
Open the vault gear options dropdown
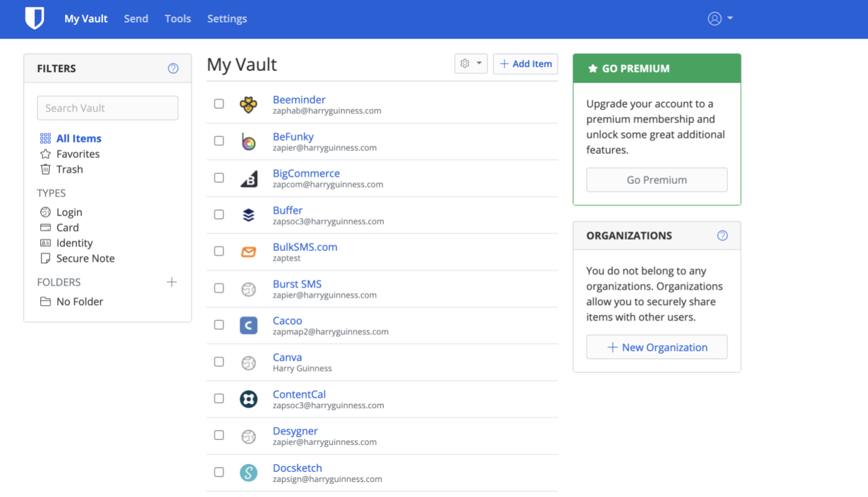(x=471, y=63)
